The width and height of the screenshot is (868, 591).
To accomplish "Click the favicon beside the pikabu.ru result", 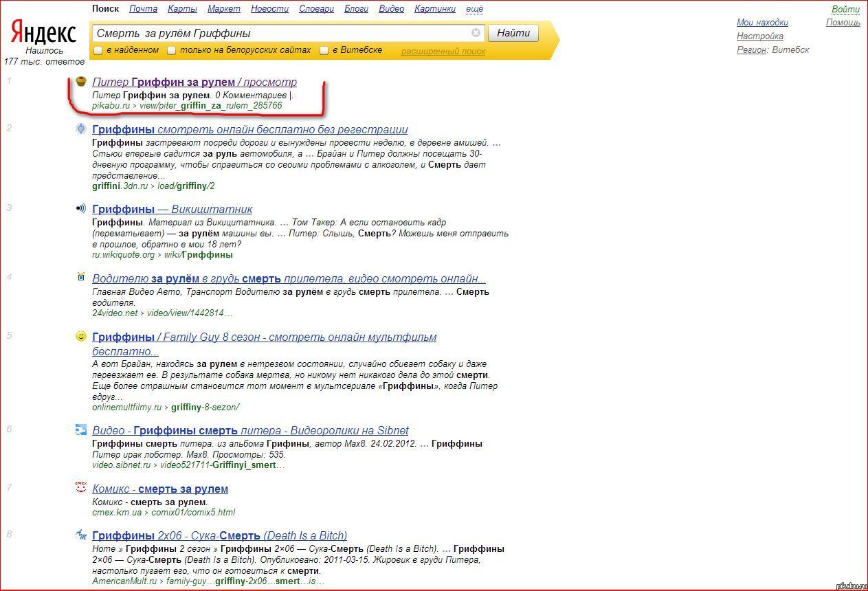I will click(x=80, y=82).
